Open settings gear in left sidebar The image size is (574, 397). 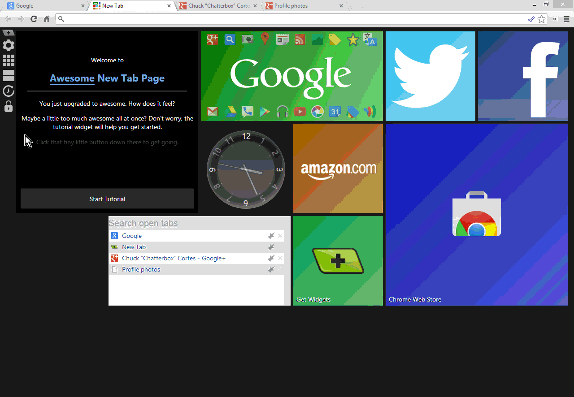coord(8,45)
